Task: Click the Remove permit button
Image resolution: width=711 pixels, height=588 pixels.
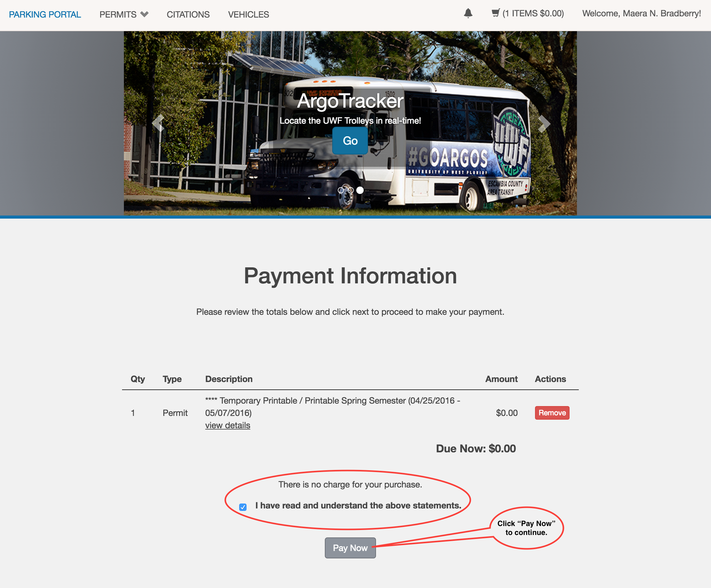Action: [552, 413]
